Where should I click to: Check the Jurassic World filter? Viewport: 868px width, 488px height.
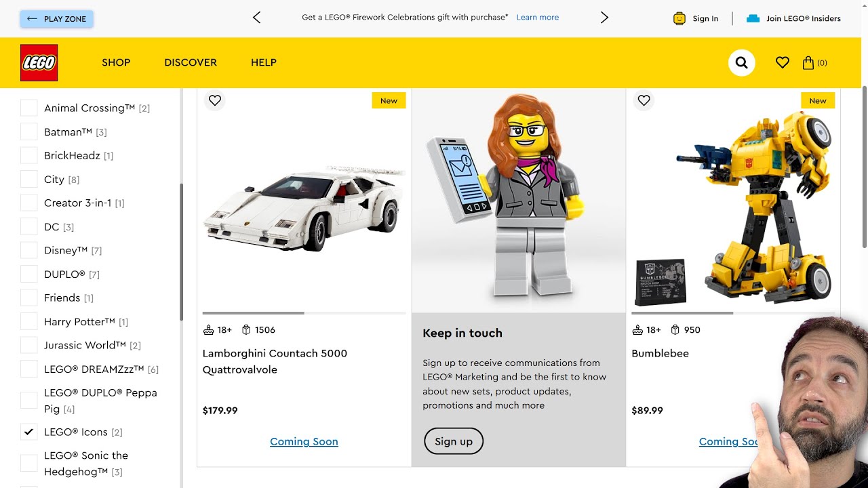(x=28, y=345)
